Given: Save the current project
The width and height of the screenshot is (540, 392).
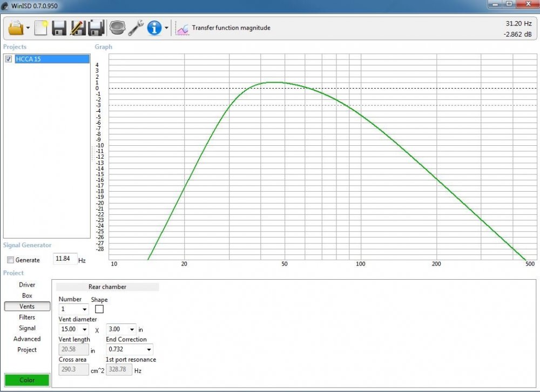Looking at the screenshot, I should (x=59, y=28).
